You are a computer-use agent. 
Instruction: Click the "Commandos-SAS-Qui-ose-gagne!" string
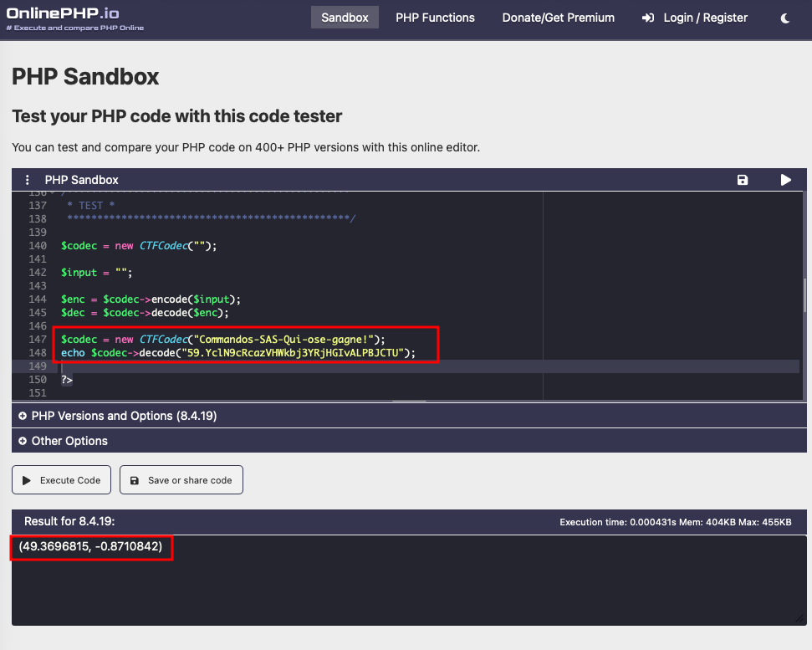pos(283,340)
